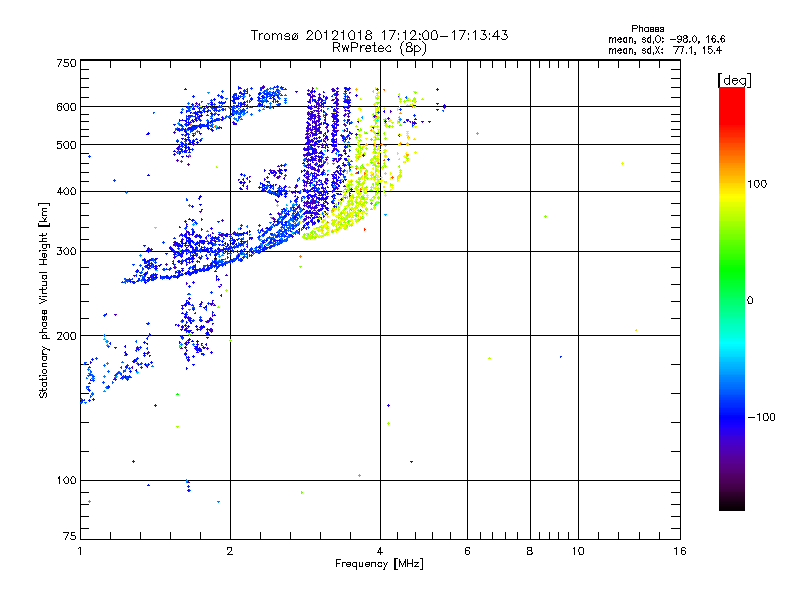Screen dimensions: 800x600
Task: Click y-axis tick label '500'
Action: (66, 145)
